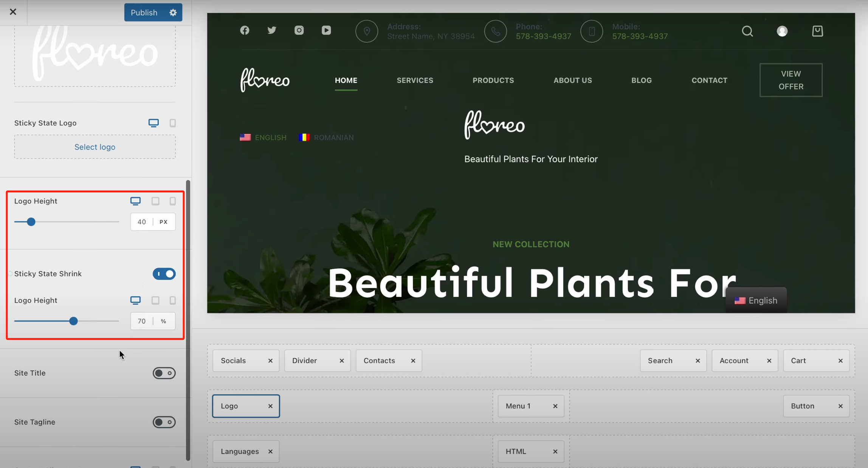Viewport: 868px width, 468px height.
Task: Open Publish settings gear icon
Action: pos(173,12)
